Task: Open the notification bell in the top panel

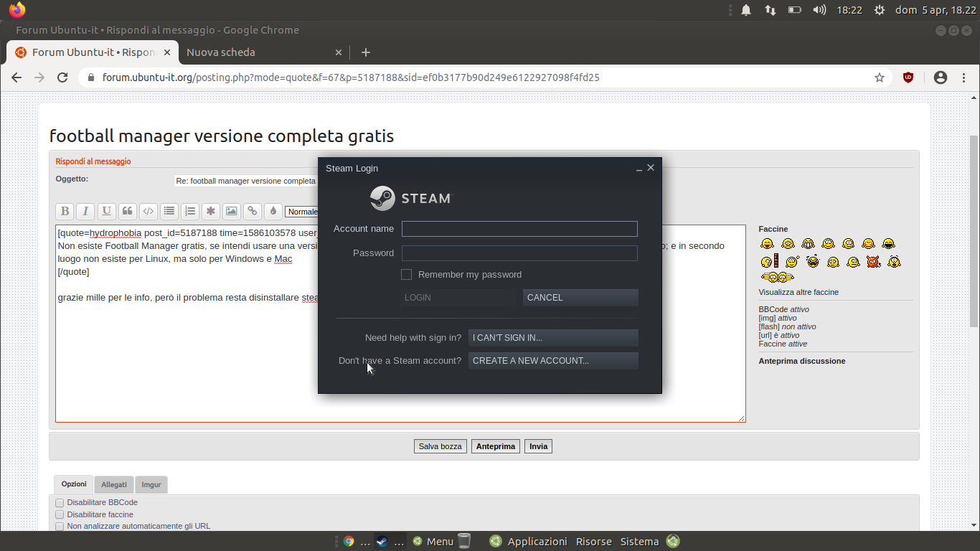Action: (x=746, y=10)
